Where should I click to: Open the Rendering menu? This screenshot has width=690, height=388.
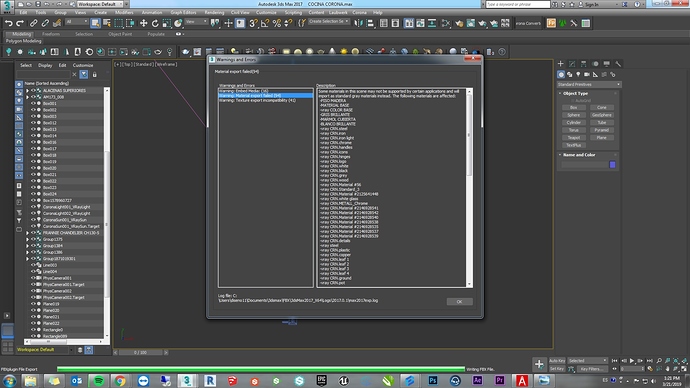[214, 12]
